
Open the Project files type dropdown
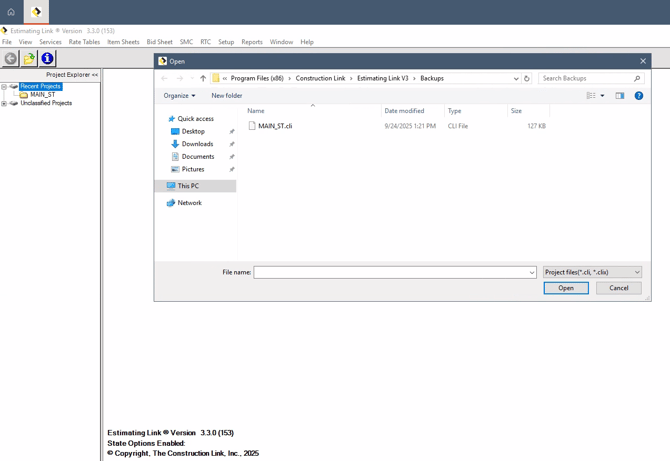[592, 272]
